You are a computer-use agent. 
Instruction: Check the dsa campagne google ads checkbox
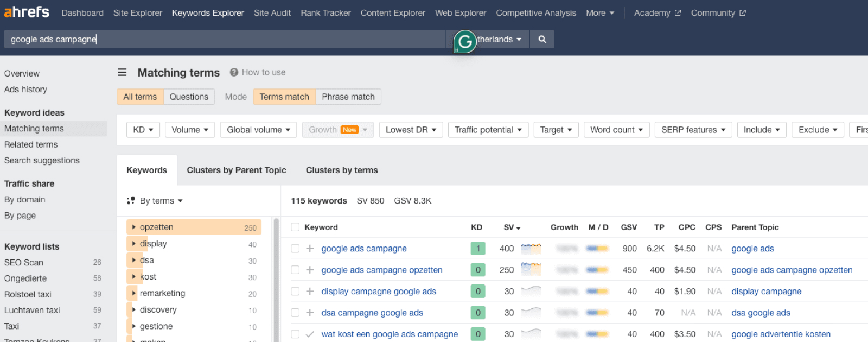(x=295, y=313)
